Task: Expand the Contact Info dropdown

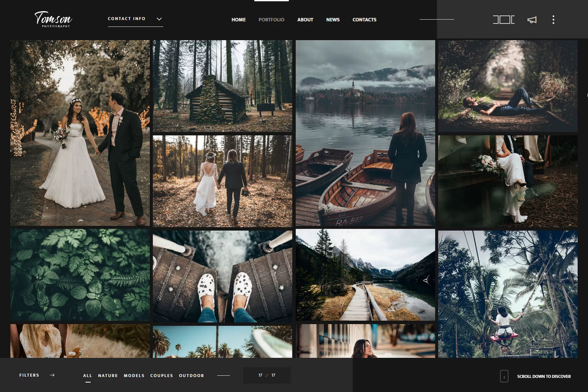Action: [127, 19]
